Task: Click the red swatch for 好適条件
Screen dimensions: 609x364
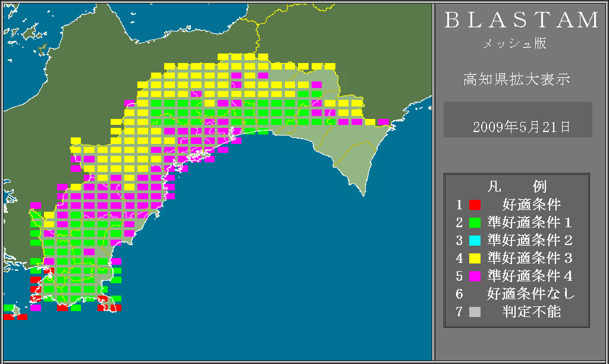Action: [475, 205]
